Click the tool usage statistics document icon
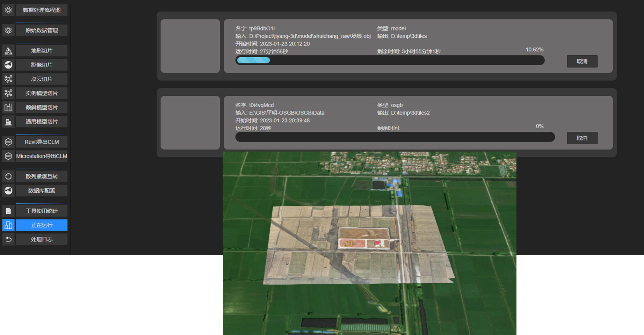Image resolution: width=644 pixels, height=335 pixels. click(8, 211)
